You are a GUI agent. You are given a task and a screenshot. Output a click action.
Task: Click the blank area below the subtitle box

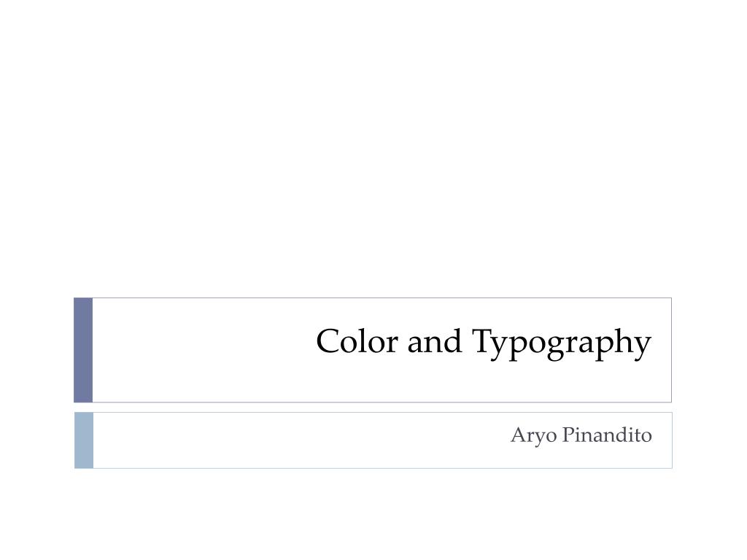click(x=373, y=514)
